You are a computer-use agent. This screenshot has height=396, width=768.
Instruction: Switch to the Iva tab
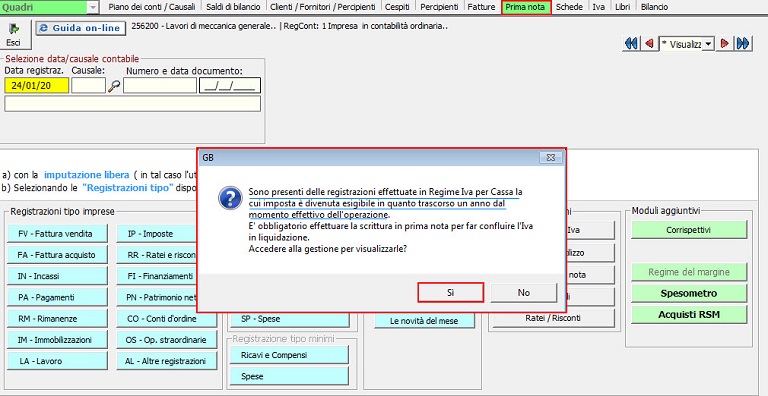598,7
